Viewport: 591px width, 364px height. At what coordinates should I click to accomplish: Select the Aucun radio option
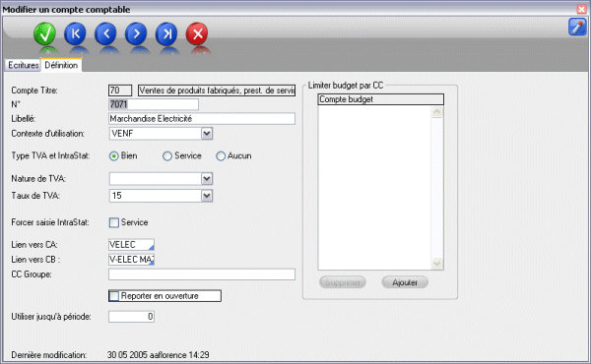point(221,155)
